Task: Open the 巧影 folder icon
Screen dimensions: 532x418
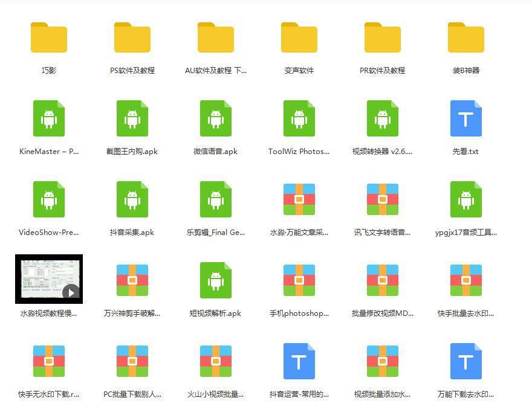Action: pos(49,37)
